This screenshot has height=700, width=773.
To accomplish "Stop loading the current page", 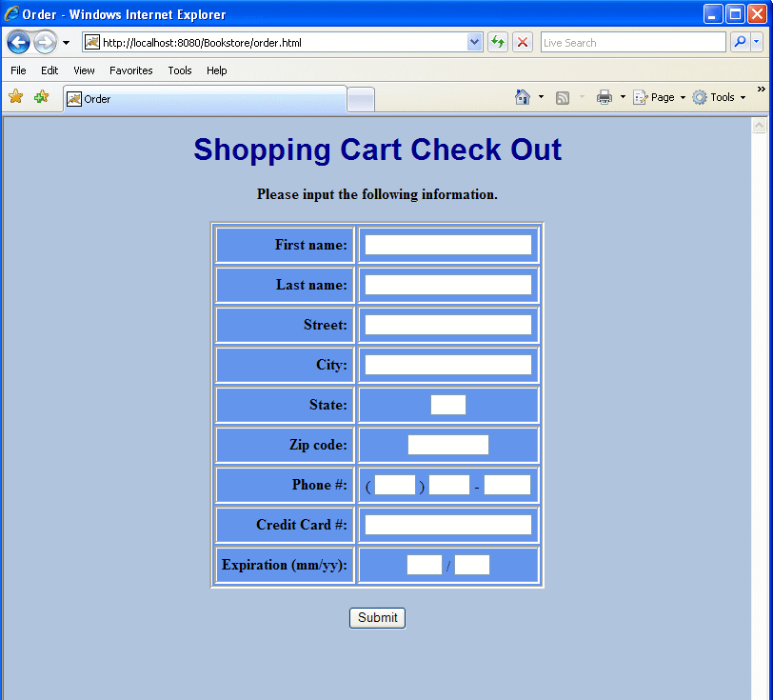I will [522, 42].
